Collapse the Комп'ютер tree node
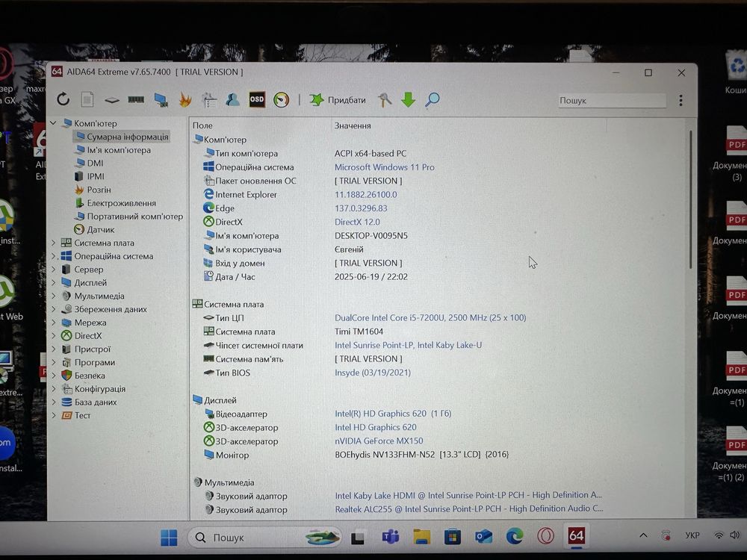Viewport: 747px width, 560px height. click(53, 123)
